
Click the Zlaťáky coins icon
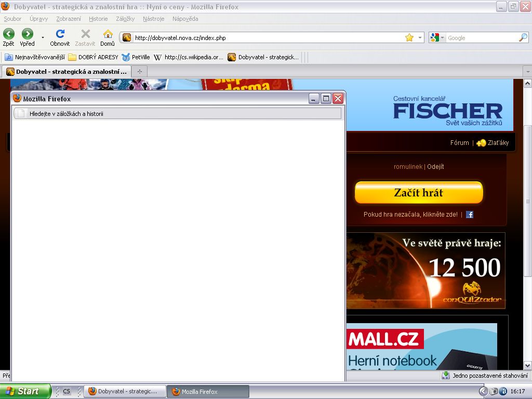coord(481,143)
